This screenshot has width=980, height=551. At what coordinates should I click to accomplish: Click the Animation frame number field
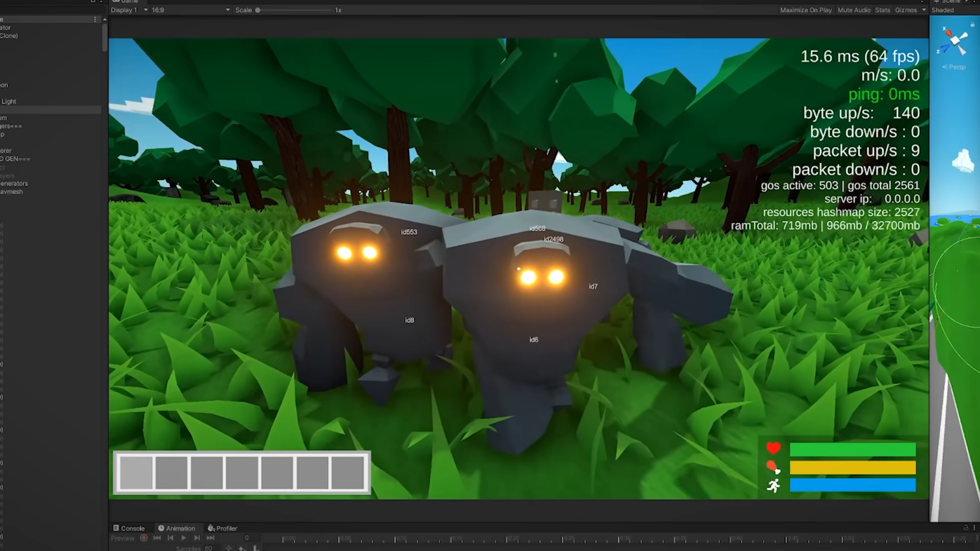coord(252,538)
